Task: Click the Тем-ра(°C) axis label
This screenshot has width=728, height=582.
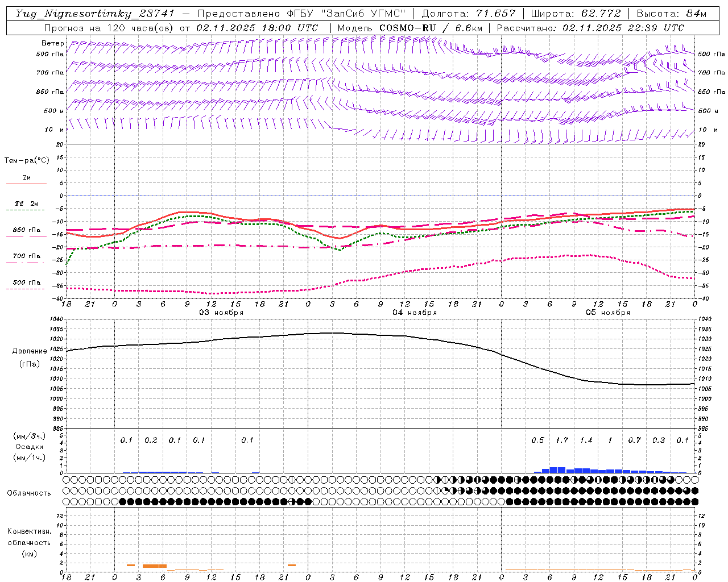Action: coord(27,161)
